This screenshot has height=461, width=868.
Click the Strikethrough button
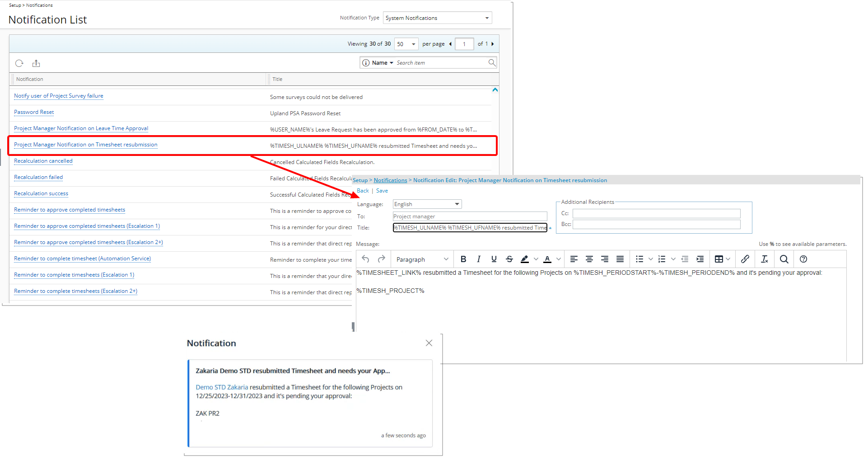(509, 259)
